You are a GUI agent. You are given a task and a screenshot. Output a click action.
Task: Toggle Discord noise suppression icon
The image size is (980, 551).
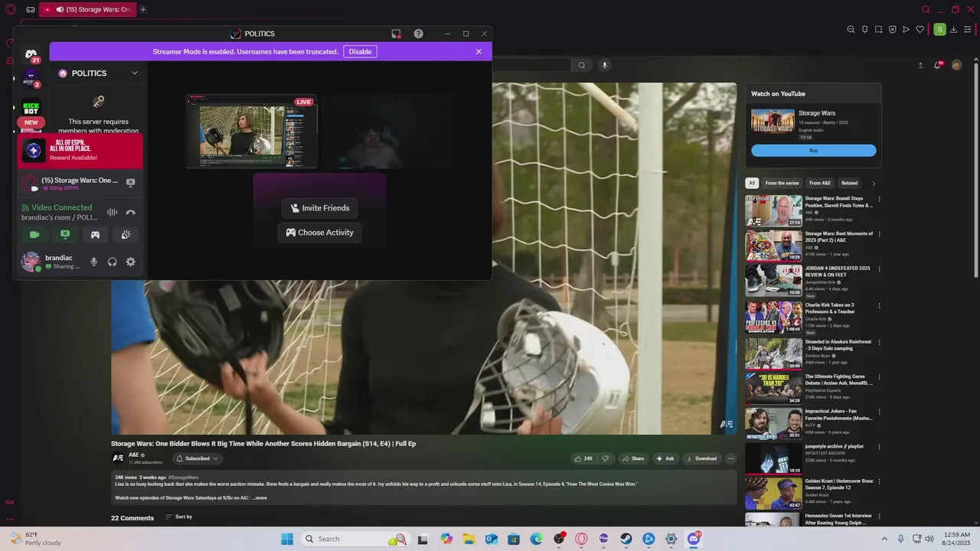tap(112, 212)
